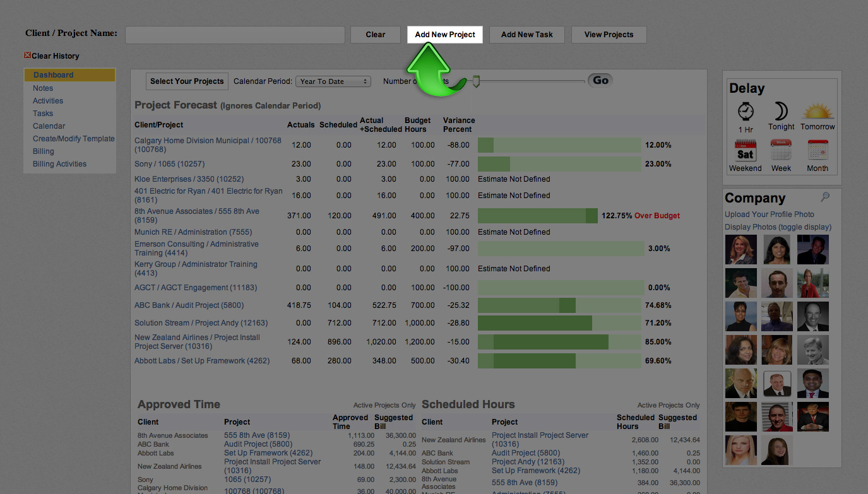Go to Billing Activities in sidebar
This screenshot has width=868, height=494.
(x=59, y=164)
